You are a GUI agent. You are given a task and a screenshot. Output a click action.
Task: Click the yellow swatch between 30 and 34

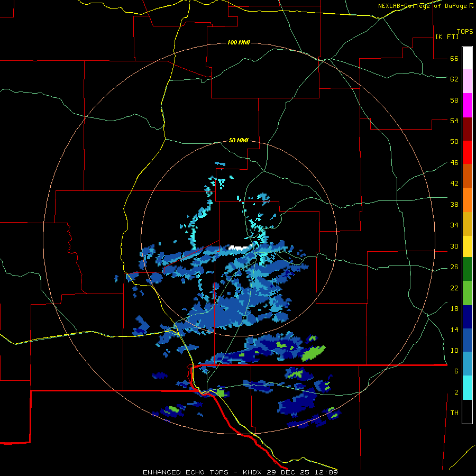(467, 246)
